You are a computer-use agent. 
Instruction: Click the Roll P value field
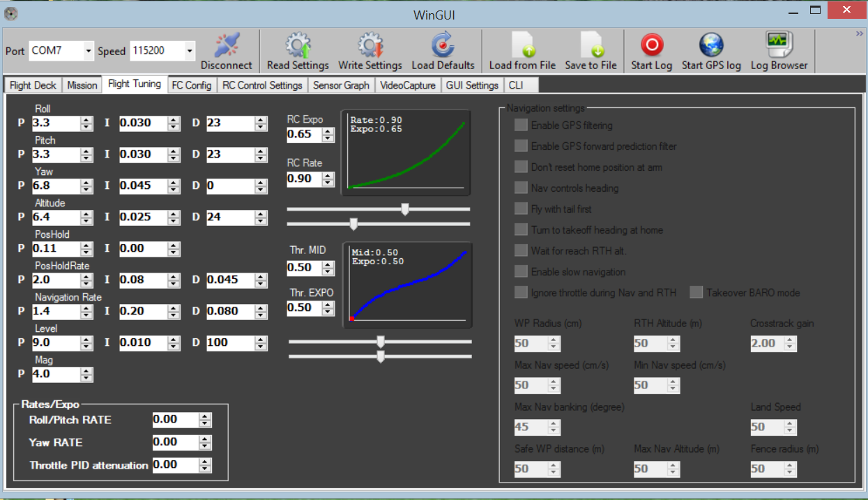pyautogui.click(x=55, y=123)
